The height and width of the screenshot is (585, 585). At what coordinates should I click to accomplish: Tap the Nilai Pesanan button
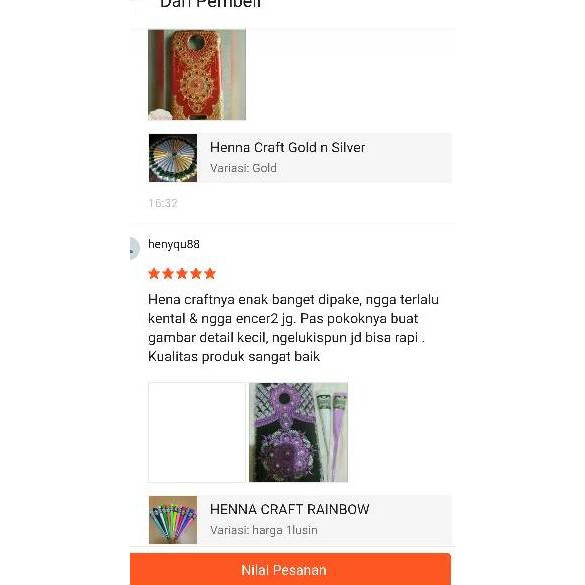tap(290, 569)
